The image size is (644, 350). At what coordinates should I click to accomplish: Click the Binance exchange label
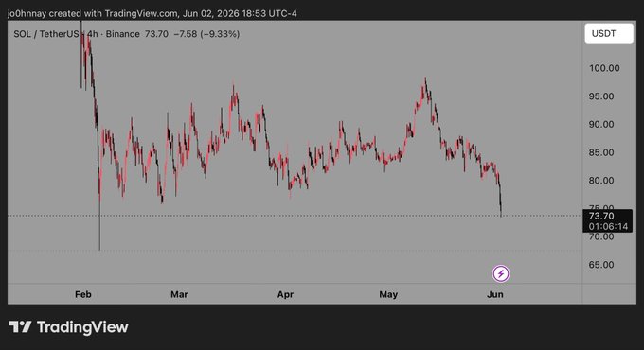(x=123, y=34)
